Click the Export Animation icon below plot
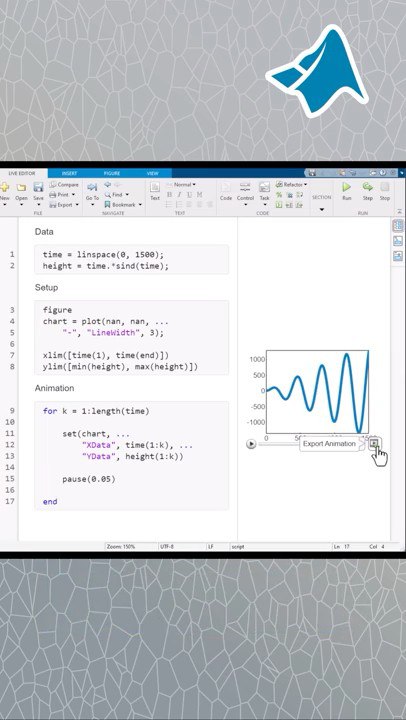The image size is (406, 720). click(x=375, y=444)
